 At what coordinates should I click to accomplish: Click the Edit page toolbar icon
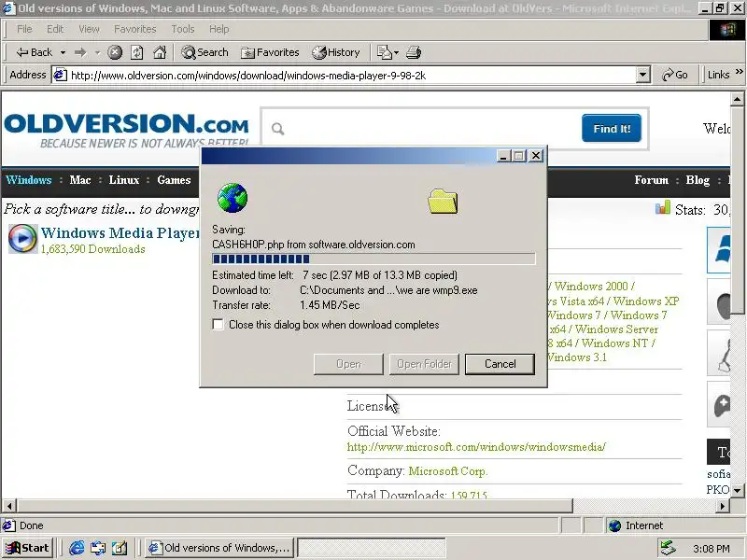click(384, 52)
